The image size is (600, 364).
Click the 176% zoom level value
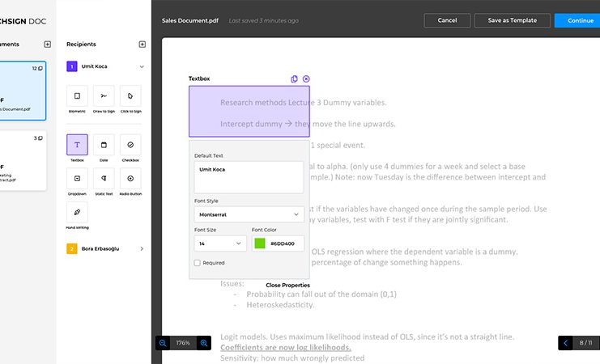tap(183, 343)
